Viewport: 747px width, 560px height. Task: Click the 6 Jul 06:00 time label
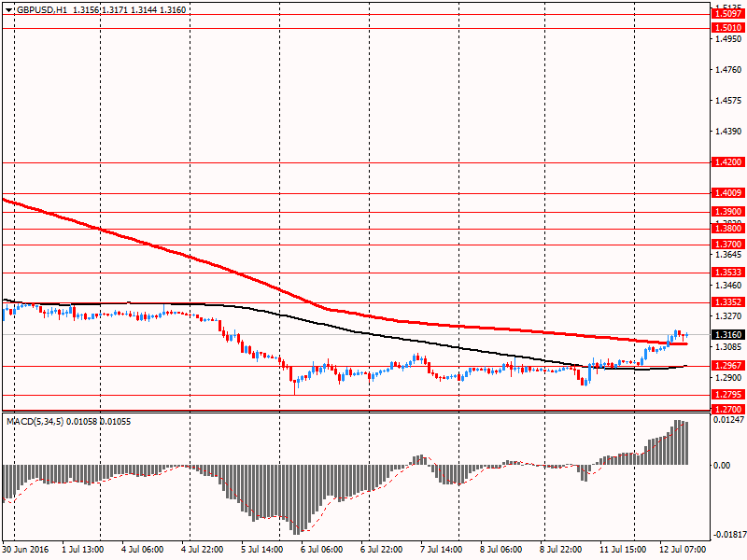click(321, 550)
